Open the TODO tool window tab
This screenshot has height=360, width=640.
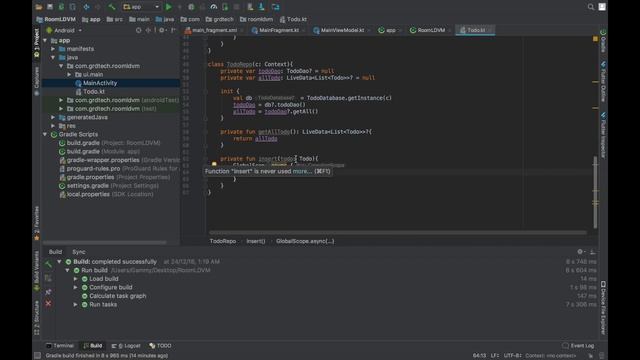point(160,346)
